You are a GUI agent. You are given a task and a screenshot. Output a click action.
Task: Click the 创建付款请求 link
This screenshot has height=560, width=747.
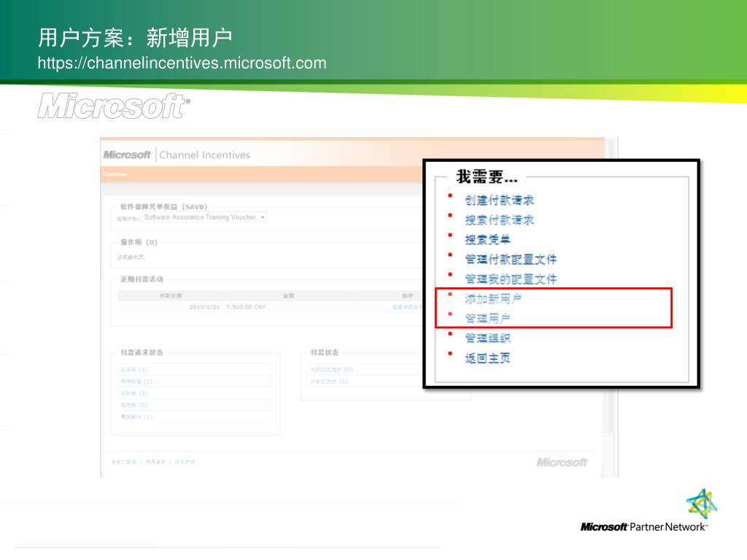[499, 200]
